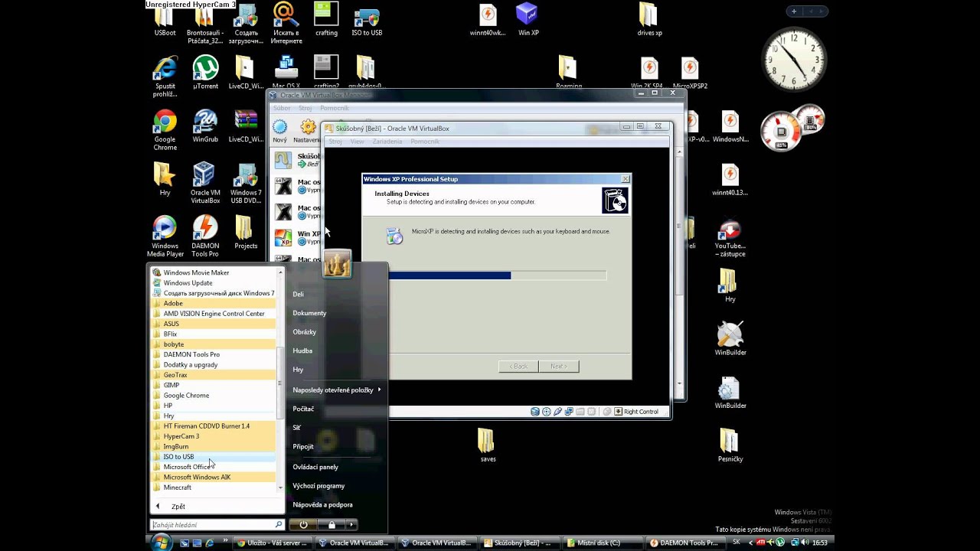980x551 pixels.
Task: Open the Súbor menu in VirtualBox Manager
Action: coord(282,109)
